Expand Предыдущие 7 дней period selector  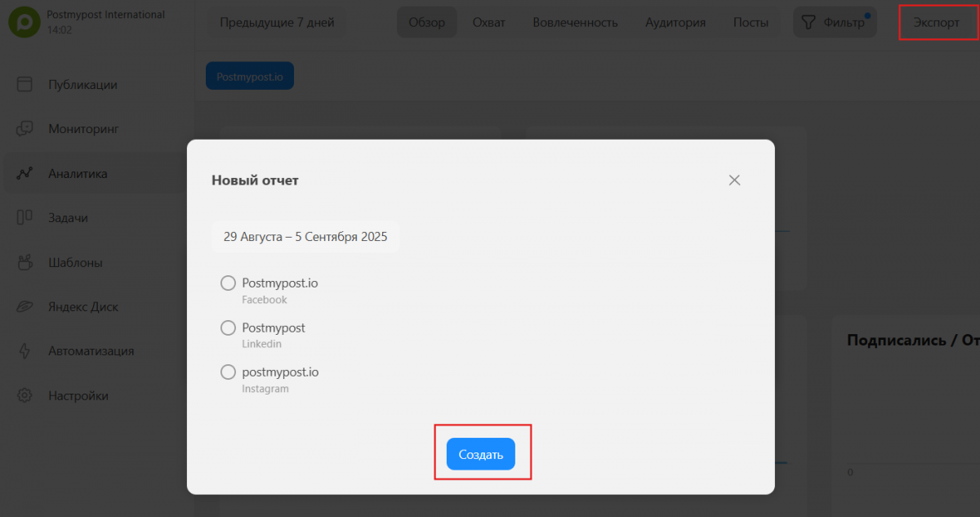coord(276,22)
